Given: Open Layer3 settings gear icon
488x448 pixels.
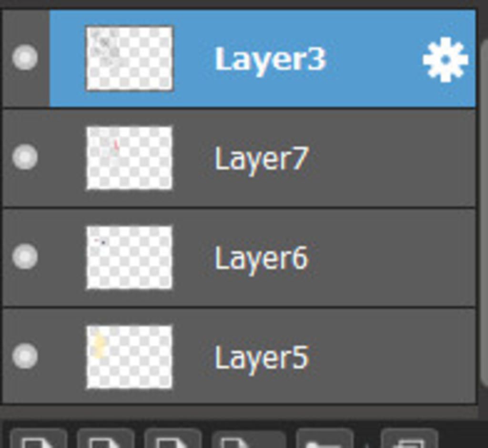Looking at the screenshot, I should coord(445,60).
